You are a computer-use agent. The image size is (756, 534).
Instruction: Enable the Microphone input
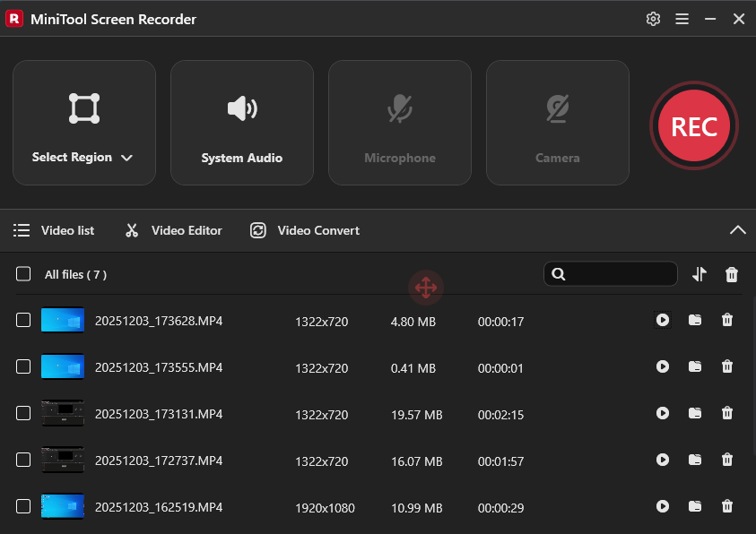pos(399,123)
